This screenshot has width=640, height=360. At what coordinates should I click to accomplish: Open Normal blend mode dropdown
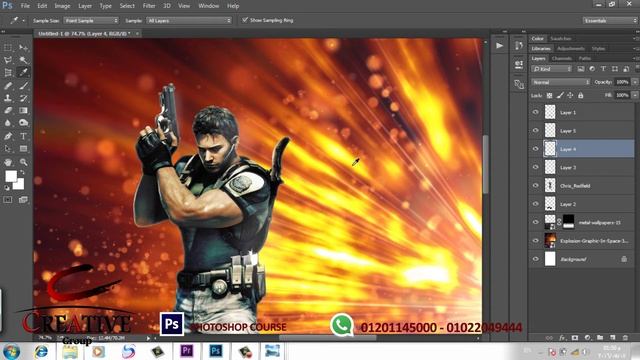point(561,82)
